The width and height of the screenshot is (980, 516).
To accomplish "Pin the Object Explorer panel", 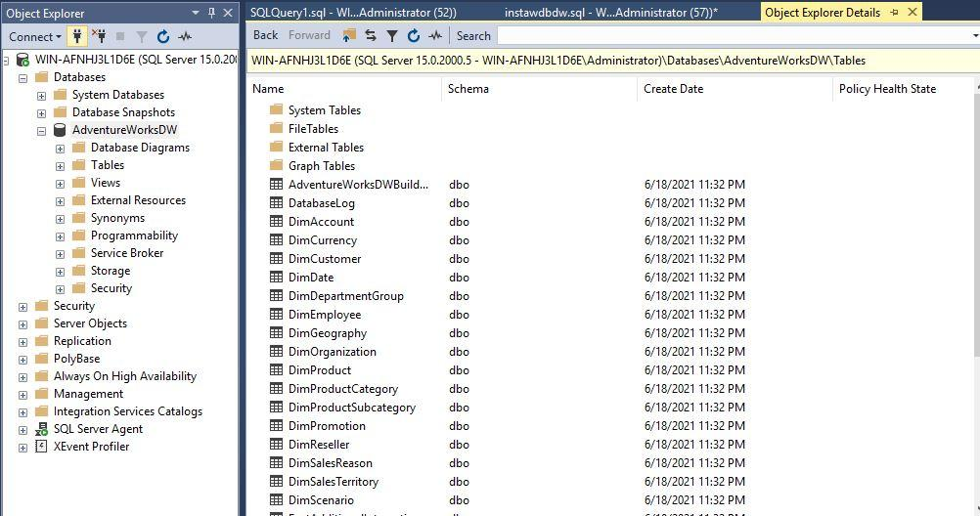I will click(x=212, y=13).
